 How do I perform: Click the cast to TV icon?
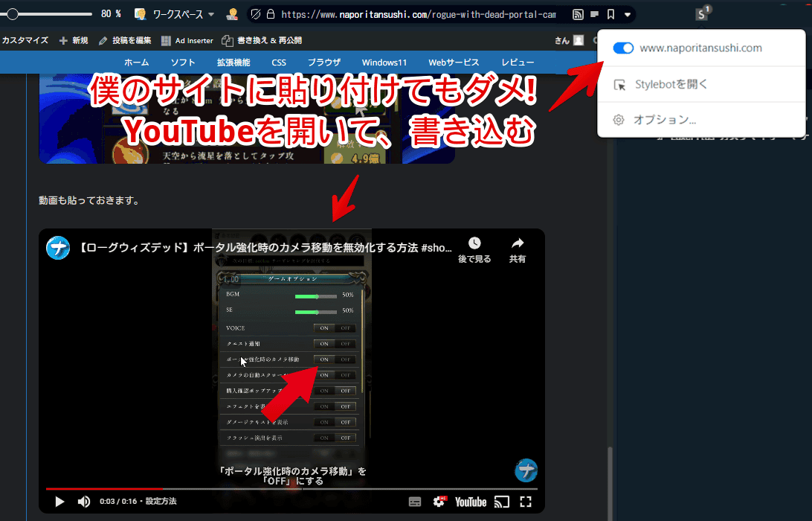click(501, 502)
